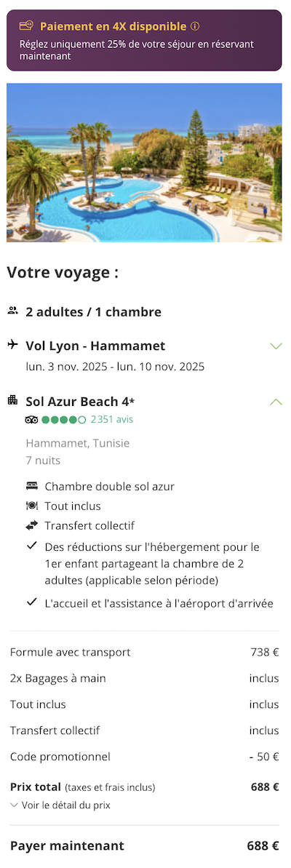Click the Code promotionnel row
The width and height of the screenshot is (291, 868).
tap(144, 756)
